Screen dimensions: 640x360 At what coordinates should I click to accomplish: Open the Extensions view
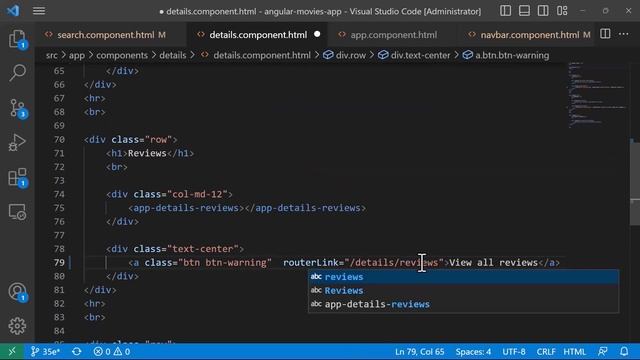click(17, 178)
